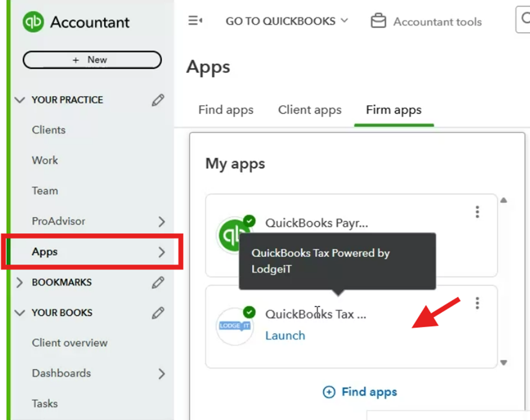Collapse the navigation sidebar menu icon

196,21
